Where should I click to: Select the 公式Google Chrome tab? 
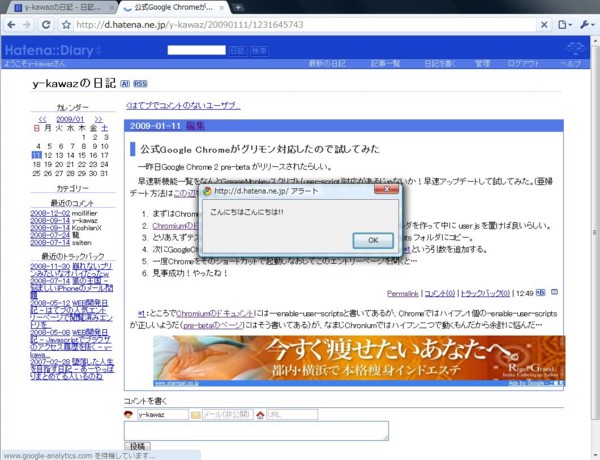tap(173, 7)
